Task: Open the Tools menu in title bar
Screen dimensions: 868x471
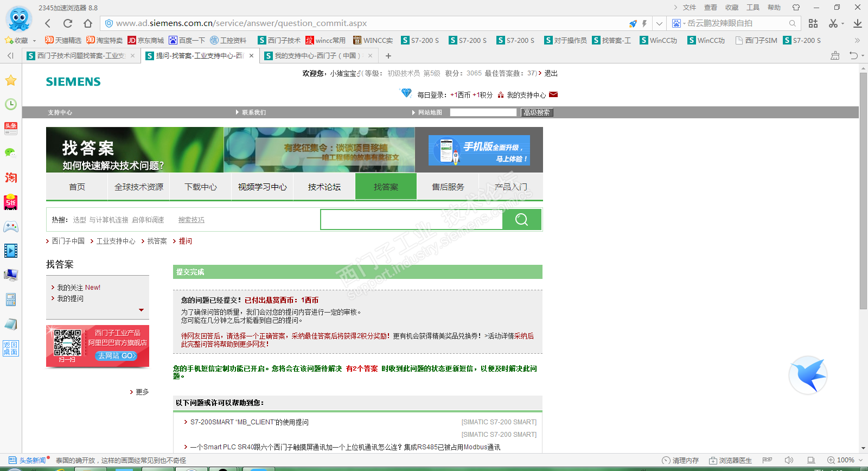Action: 753,8
